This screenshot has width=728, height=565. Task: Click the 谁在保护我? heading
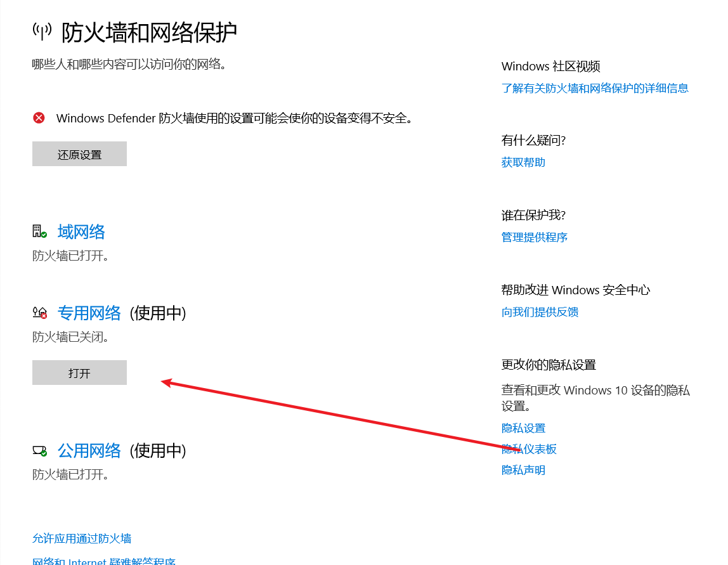[533, 215]
